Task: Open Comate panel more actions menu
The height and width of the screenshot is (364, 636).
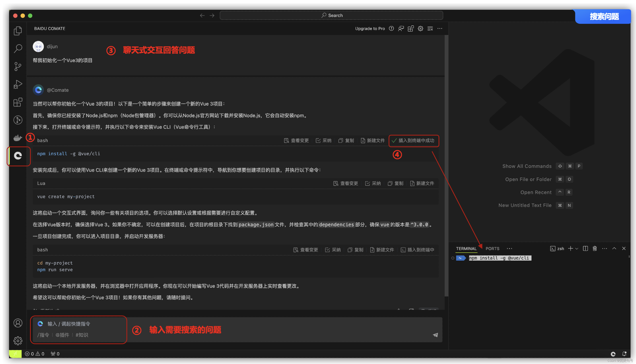Action: [440, 28]
